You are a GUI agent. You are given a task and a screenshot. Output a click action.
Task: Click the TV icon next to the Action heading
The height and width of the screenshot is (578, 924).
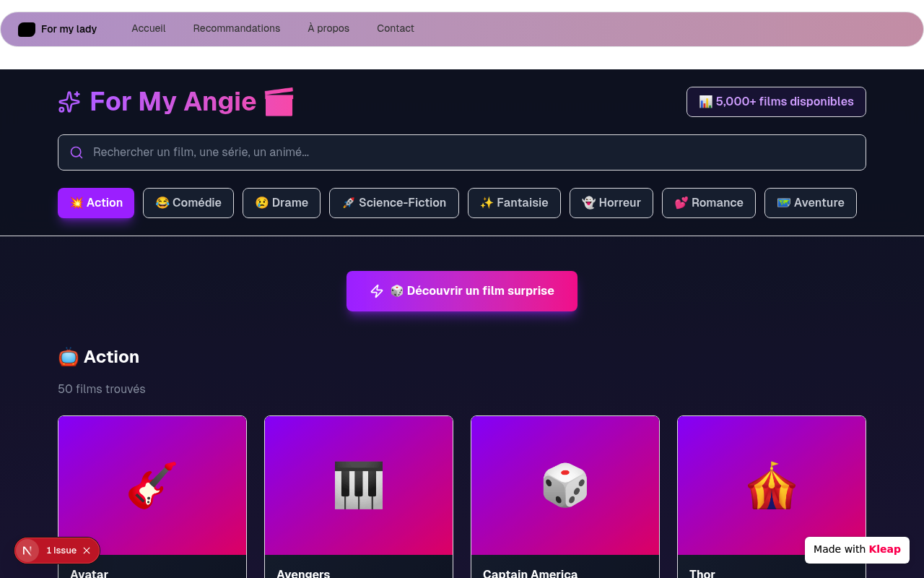[69, 357]
